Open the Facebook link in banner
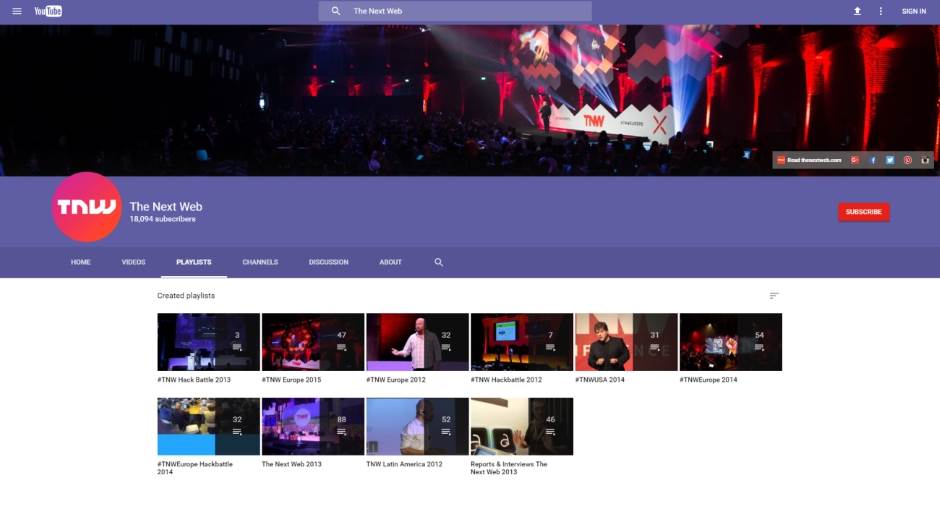This screenshot has width=940, height=529. (872, 160)
